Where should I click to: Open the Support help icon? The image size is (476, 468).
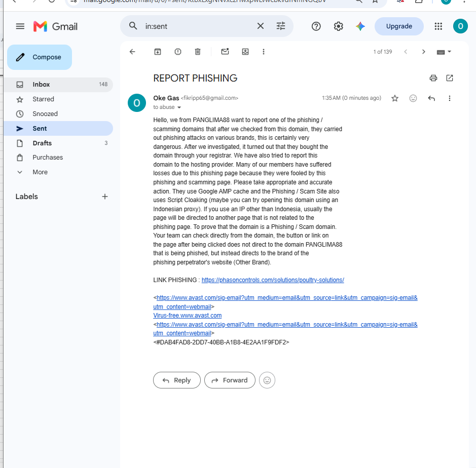click(316, 26)
